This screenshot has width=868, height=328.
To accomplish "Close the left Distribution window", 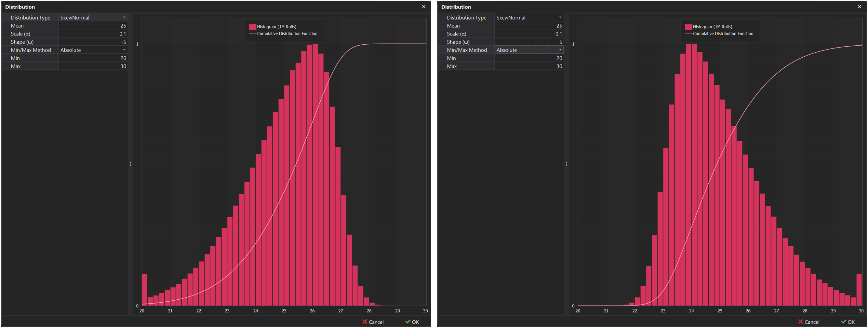I will [423, 7].
